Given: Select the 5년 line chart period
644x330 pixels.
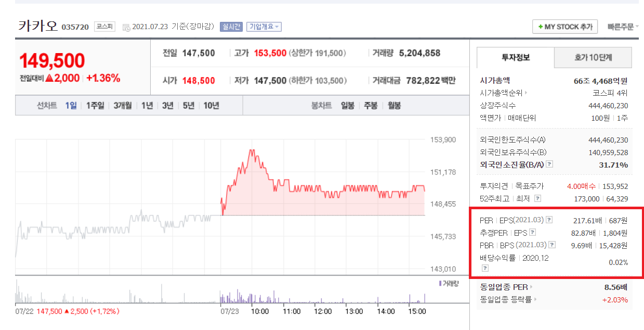Looking at the screenshot, I should point(188,106).
